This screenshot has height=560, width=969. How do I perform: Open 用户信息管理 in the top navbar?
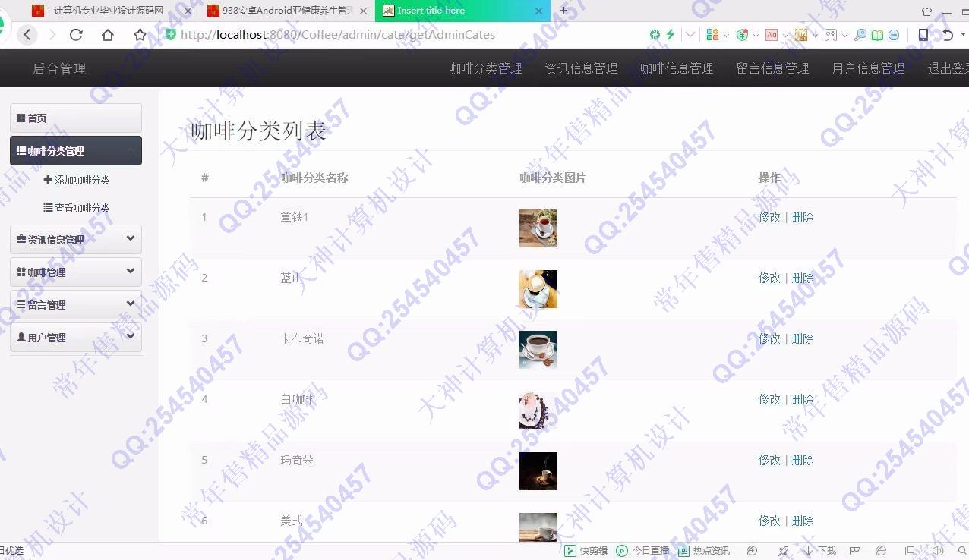coord(868,68)
